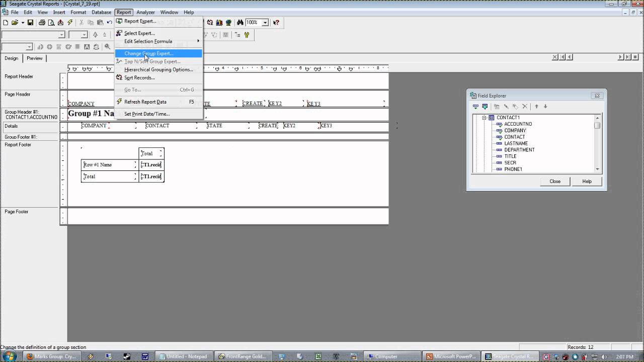Click Help button in Field Explorer
Screen dimensions: 644x362
(x=587, y=182)
